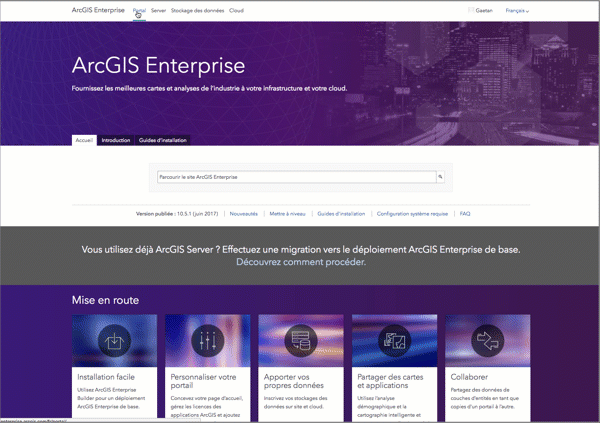Open the Installation facile download icon
Image resolution: width=600 pixels, height=423 pixels.
pos(114,341)
